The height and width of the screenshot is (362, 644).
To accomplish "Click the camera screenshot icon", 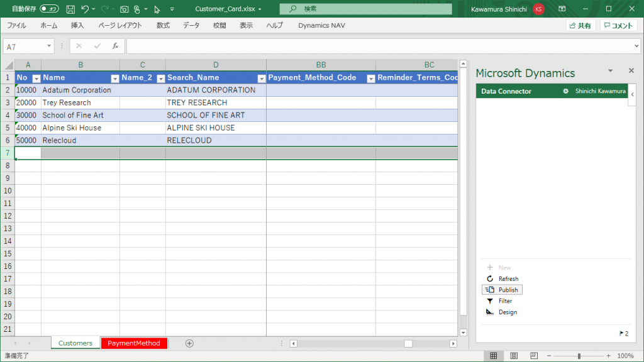I will pos(124,9).
